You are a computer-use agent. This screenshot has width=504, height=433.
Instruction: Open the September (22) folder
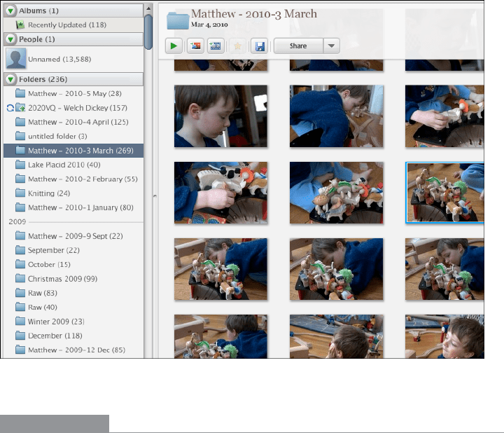73,250
